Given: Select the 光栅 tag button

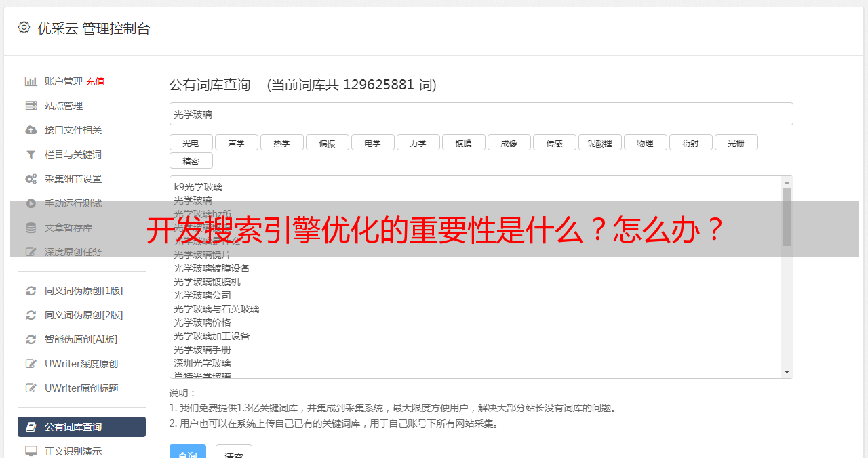Looking at the screenshot, I should tap(736, 142).
